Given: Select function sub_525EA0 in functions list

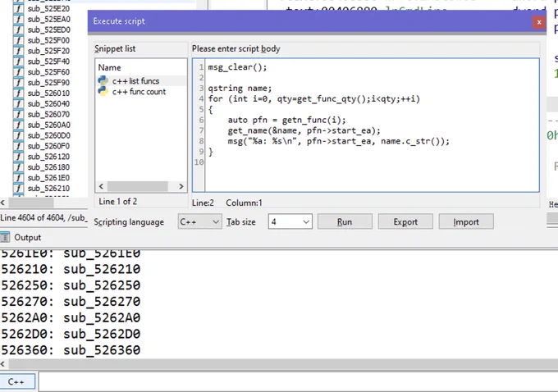Looking at the screenshot, I should tap(48, 19).
